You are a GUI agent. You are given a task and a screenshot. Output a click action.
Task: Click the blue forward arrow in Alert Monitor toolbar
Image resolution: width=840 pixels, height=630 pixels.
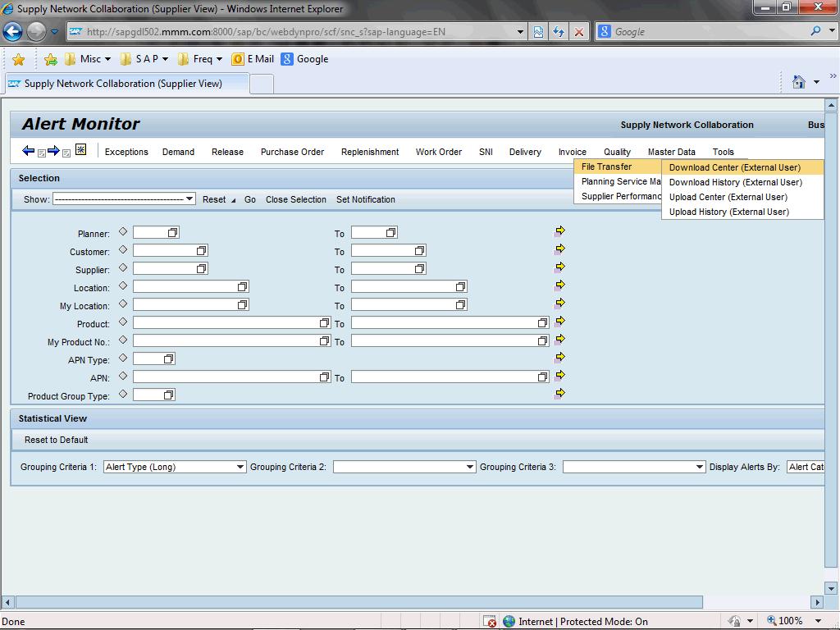pos(53,151)
